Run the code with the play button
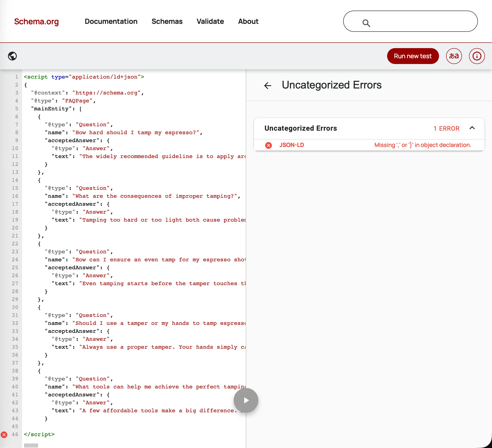Screen dimensions: 492x448 pos(246,401)
